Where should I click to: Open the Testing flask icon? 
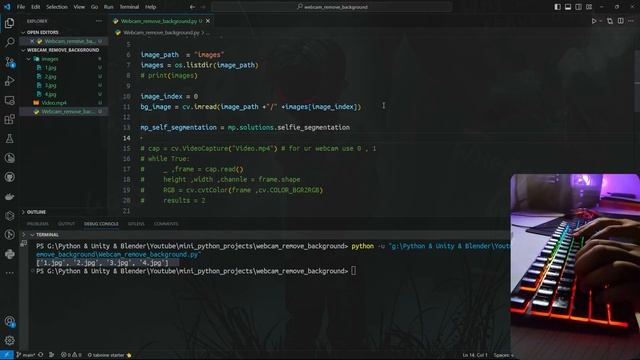click(x=9, y=139)
